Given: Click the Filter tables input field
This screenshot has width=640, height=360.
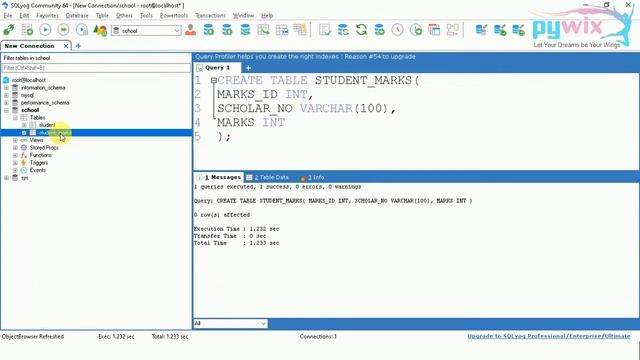Looking at the screenshot, I should tap(96, 68).
